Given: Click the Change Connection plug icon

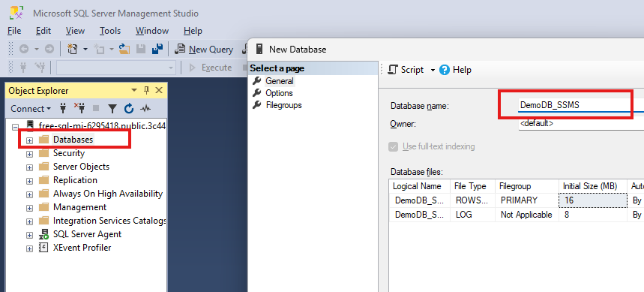Looking at the screenshot, I should [40, 67].
